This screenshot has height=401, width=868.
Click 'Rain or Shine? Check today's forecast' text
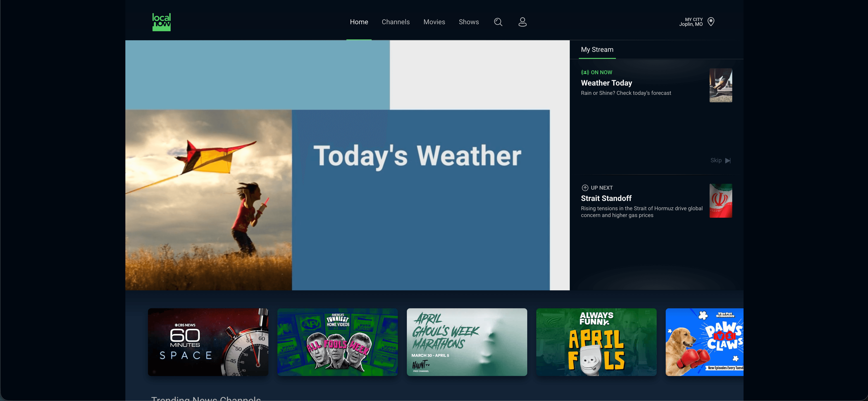(626, 93)
